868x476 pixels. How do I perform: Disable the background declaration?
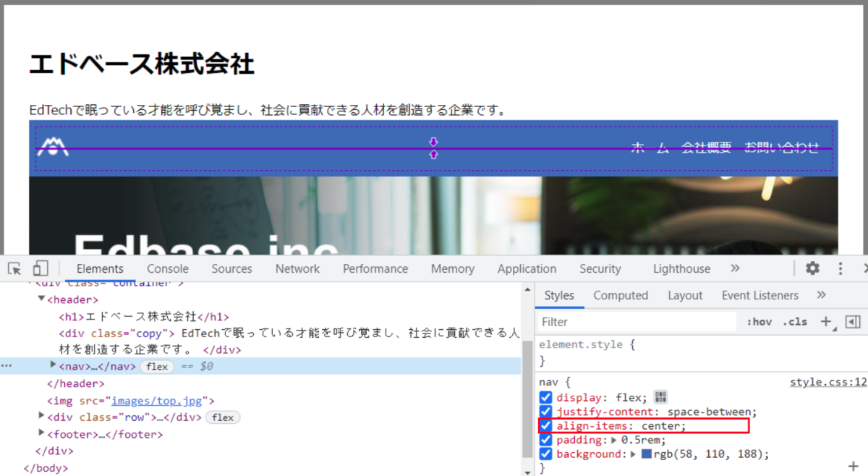point(546,454)
